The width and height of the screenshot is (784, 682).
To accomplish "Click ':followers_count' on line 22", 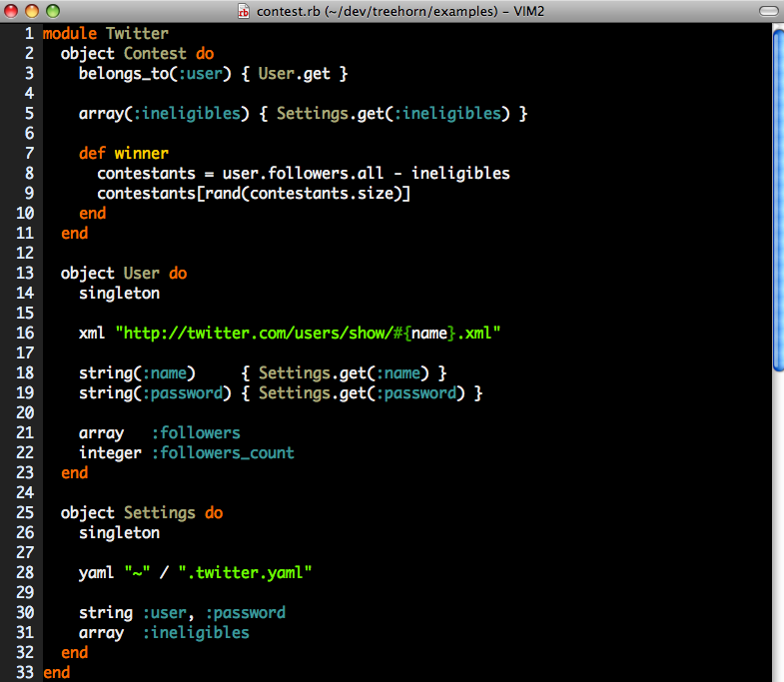I will click(x=223, y=453).
